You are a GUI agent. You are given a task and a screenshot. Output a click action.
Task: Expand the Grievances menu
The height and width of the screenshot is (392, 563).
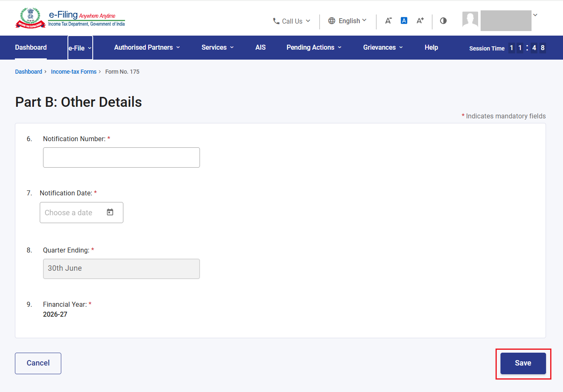383,47
